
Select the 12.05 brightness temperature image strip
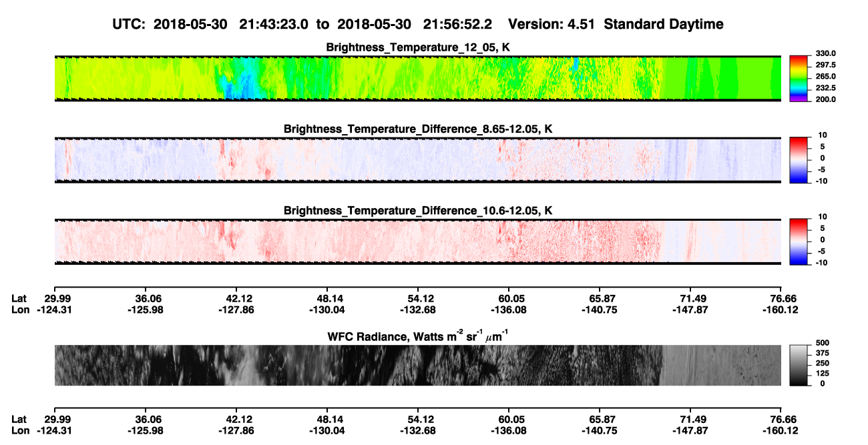point(418,78)
